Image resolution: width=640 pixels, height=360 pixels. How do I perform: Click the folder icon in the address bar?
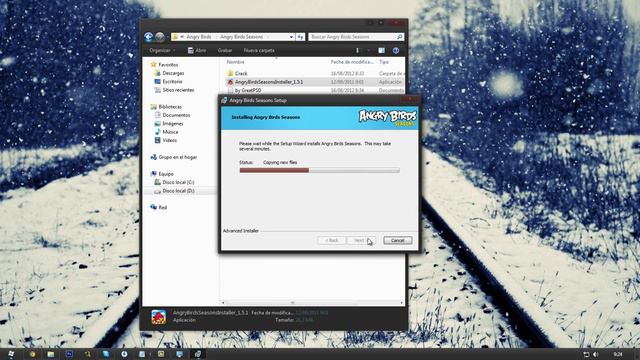click(175, 37)
